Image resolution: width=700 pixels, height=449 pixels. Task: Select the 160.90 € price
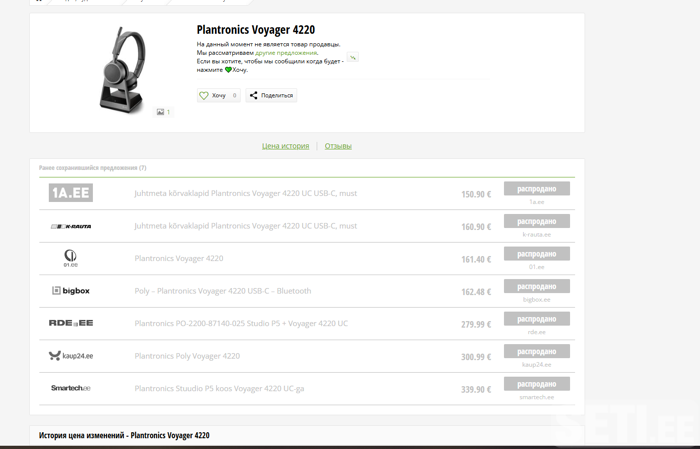pyautogui.click(x=476, y=227)
